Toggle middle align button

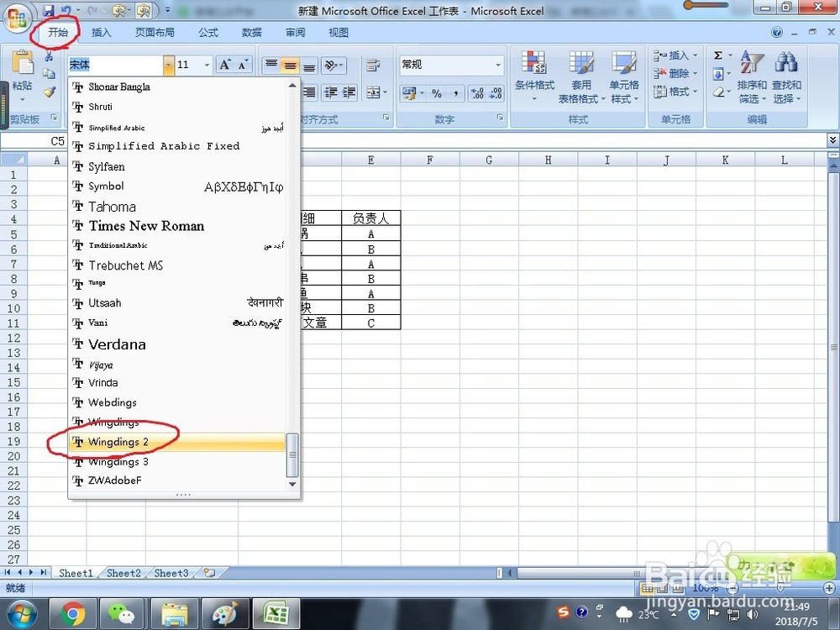point(290,66)
